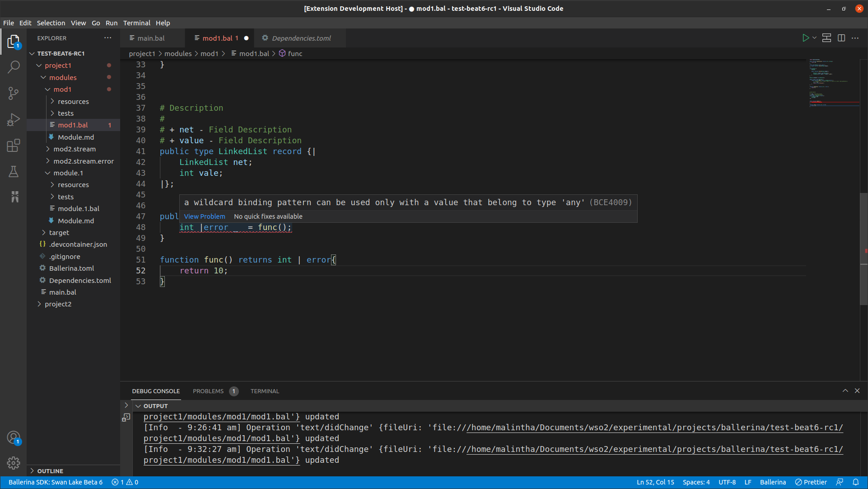Open the Search view in activity bar
868x489 pixels.
[14, 67]
